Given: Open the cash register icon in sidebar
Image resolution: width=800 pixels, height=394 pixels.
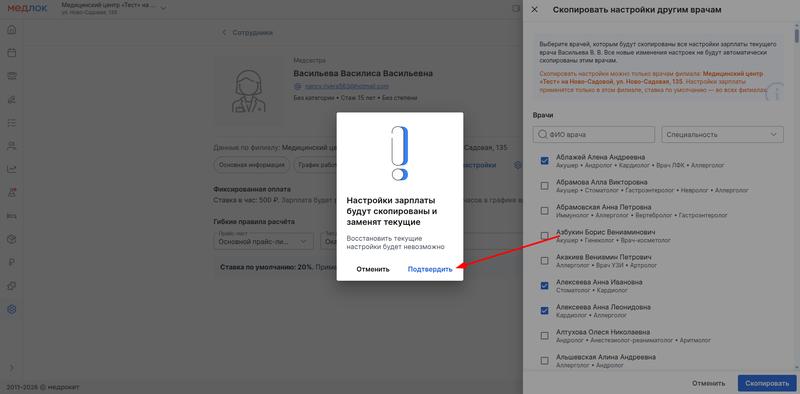Looking at the screenshot, I should pyautogui.click(x=11, y=76).
